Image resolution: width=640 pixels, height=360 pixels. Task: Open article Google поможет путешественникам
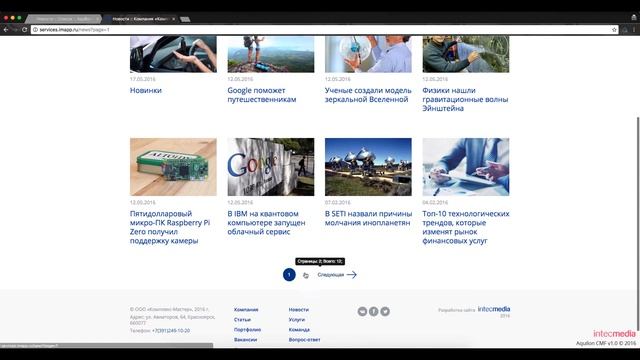tap(262, 95)
